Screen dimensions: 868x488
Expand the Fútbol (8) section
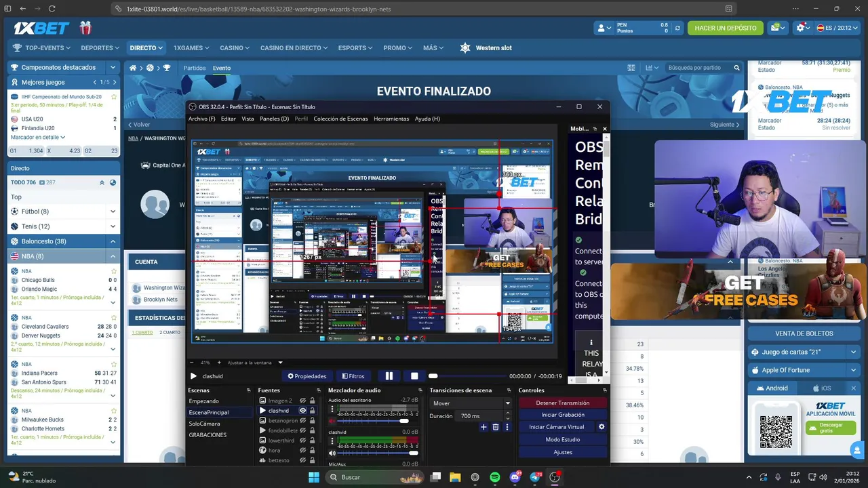(x=64, y=211)
